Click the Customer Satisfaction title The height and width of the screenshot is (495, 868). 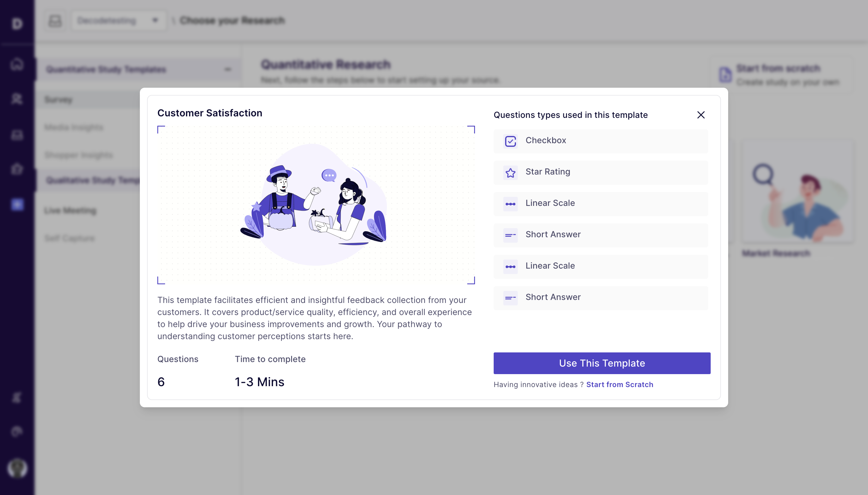pos(210,113)
